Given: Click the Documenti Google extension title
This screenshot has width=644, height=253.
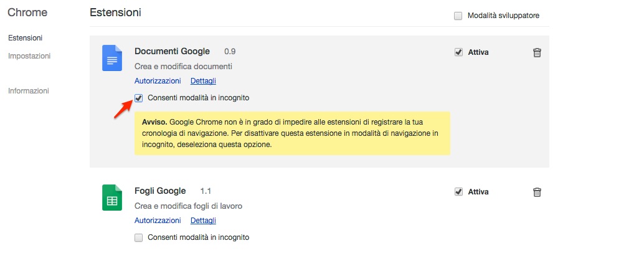Looking at the screenshot, I should point(172,52).
